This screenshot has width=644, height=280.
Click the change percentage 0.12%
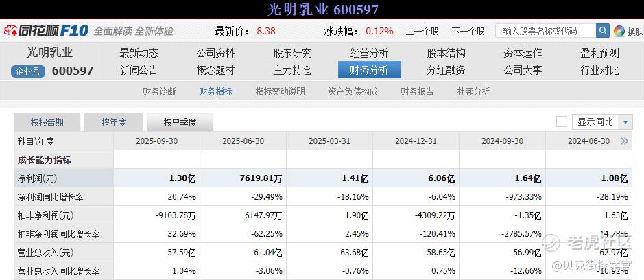pos(379,32)
